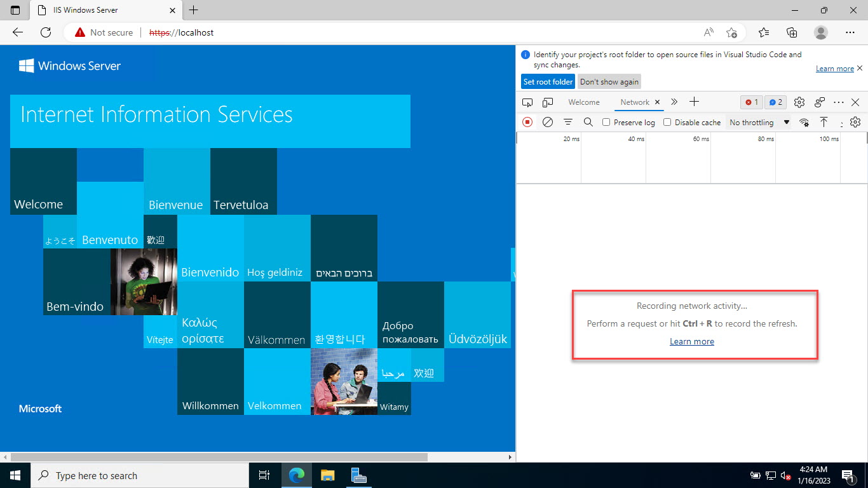Open DevTools feedback icon
This screenshot has width=868, height=488.
(820, 102)
